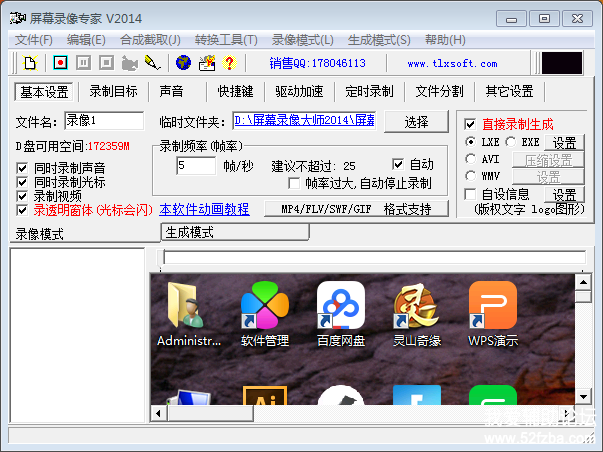The image size is (603, 452).
Task: Toggle 同时录制光标 checkbox
Action: click(x=22, y=182)
